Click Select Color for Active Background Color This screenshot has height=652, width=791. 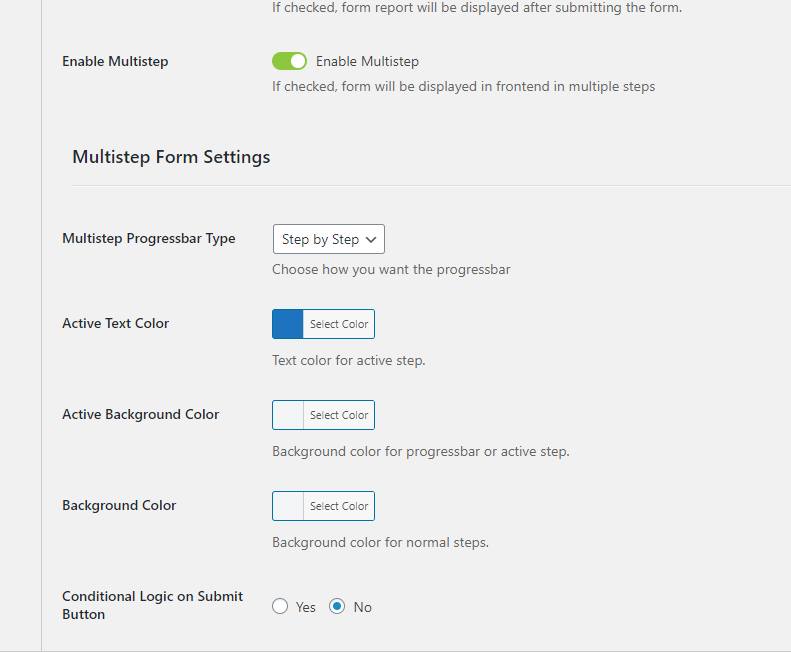pyautogui.click(x=339, y=415)
